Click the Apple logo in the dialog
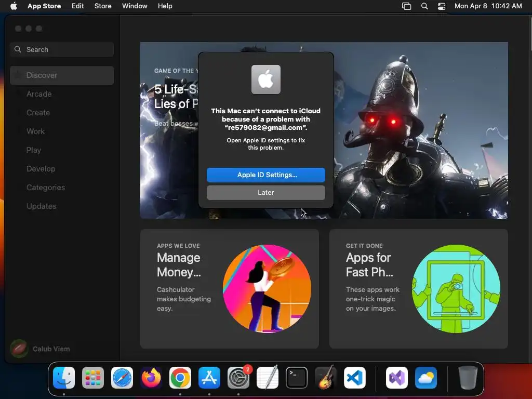The height and width of the screenshot is (399, 532). 265,79
